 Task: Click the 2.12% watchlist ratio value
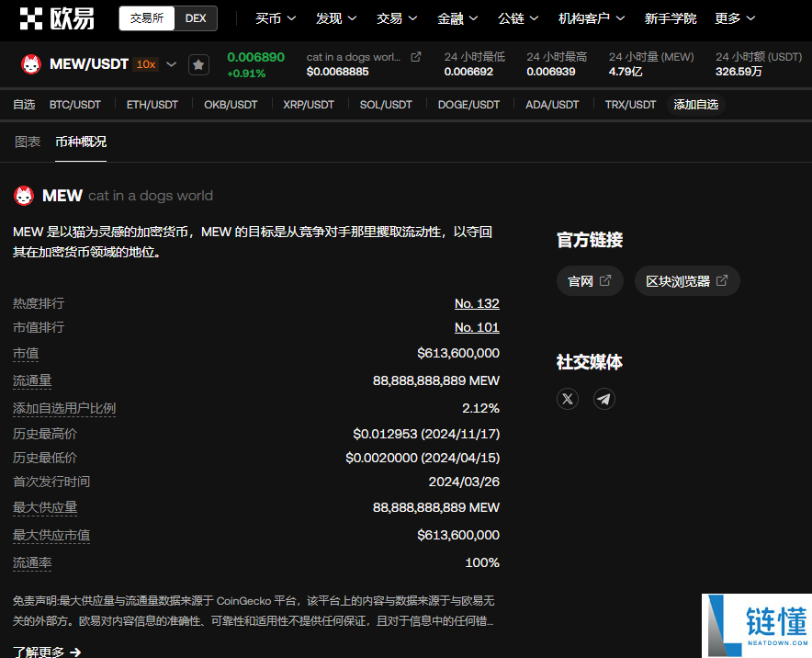(x=480, y=408)
